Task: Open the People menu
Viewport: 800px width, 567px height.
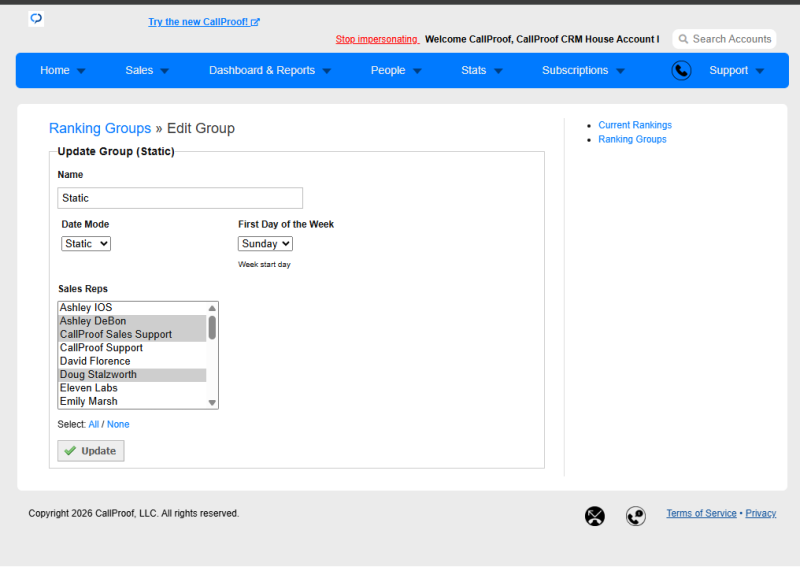Action: coord(396,70)
